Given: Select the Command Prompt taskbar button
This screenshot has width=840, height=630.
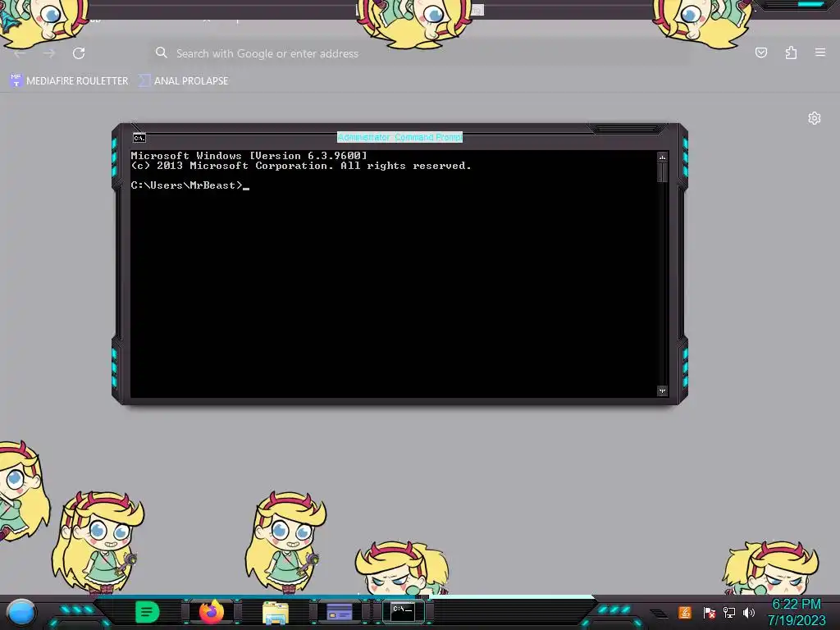Looking at the screenshot, I should click(403, 612).
